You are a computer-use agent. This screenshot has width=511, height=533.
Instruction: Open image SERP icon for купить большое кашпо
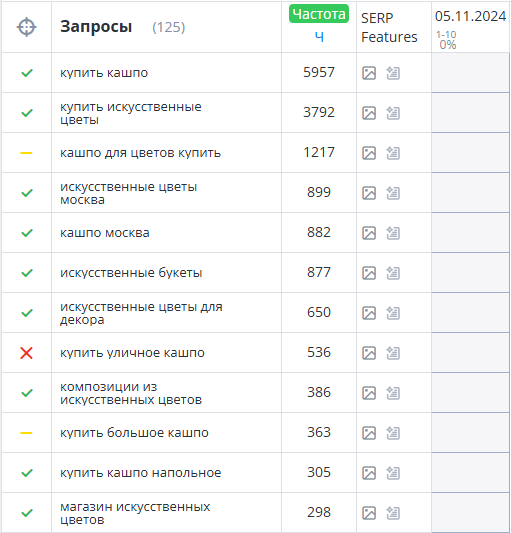[369, 433]
